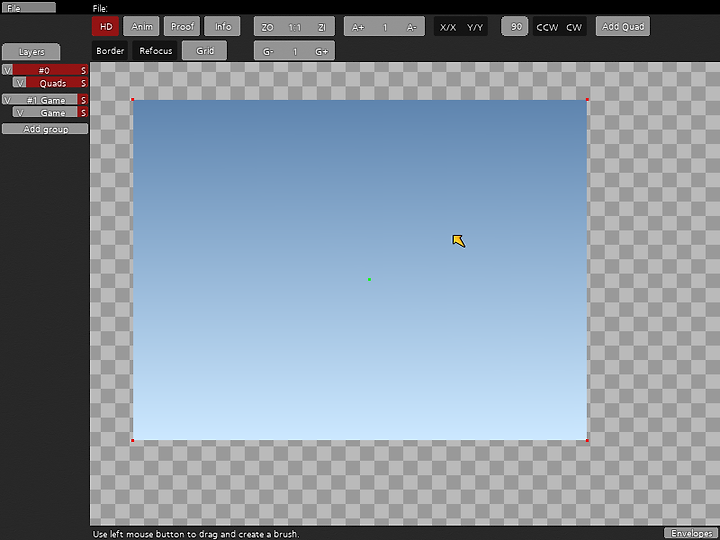Increase animation speed with A+
Viewport: 720px width, 540px height.
point(357,27)
